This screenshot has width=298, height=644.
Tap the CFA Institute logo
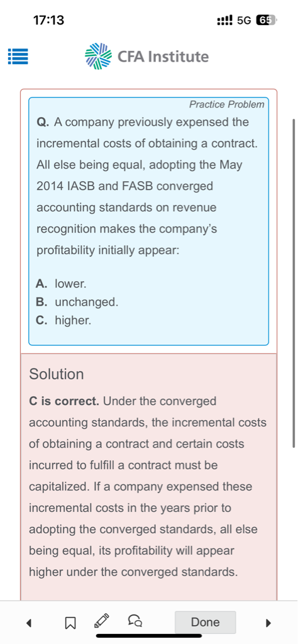pos(147,56)
